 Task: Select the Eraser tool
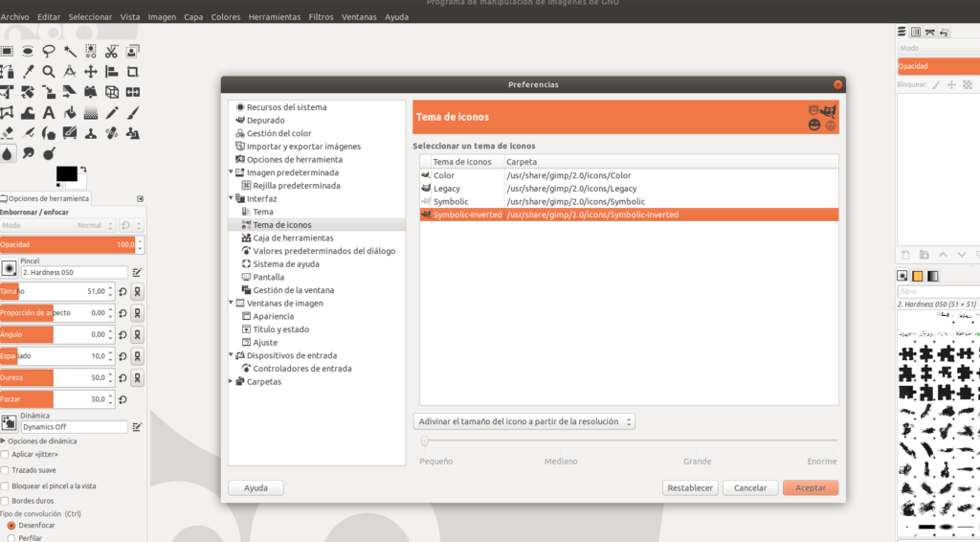(7, 133)
